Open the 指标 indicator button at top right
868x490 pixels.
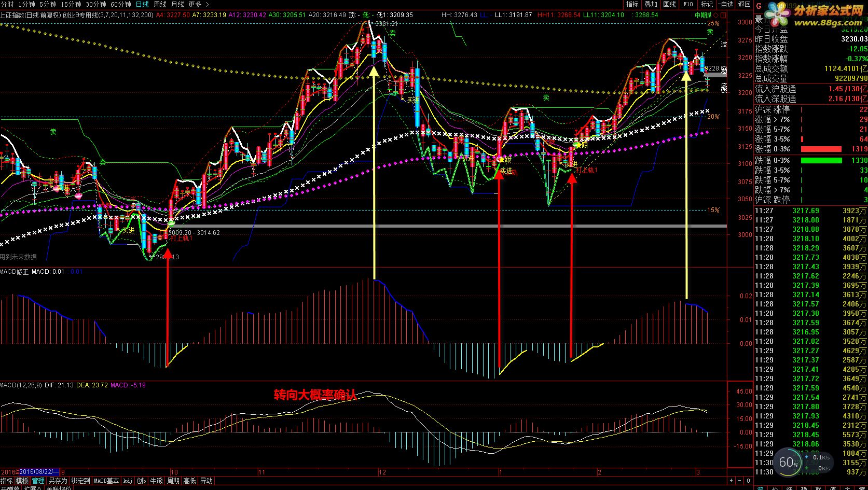pyautogui.click(x=632, y=4)
